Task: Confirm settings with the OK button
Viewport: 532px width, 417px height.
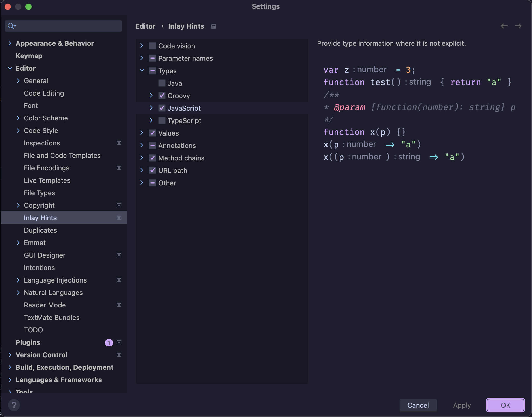Action: pyautogui.click(x=505, y=405)
